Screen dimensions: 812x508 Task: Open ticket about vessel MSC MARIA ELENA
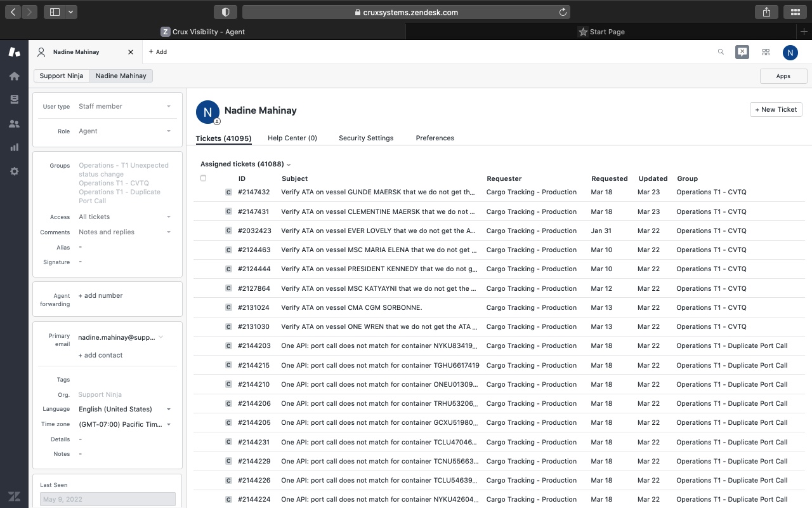tap(378, 250)
